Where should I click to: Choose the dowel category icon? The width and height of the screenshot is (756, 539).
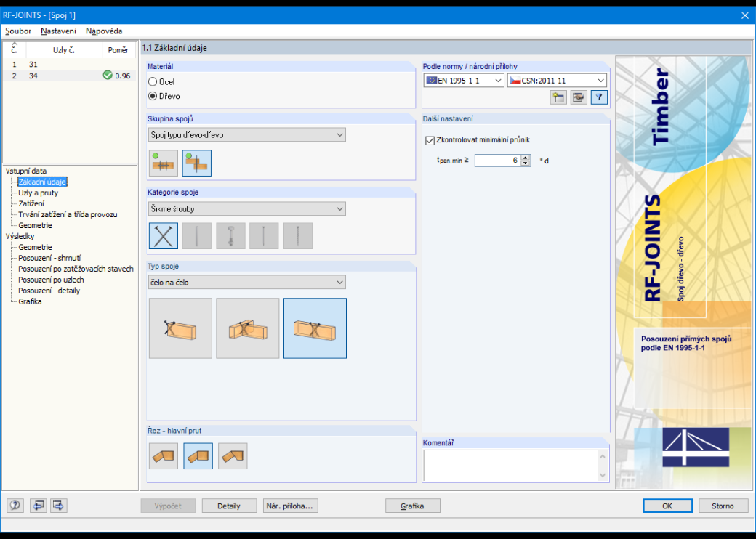click(x=197, y=235)
